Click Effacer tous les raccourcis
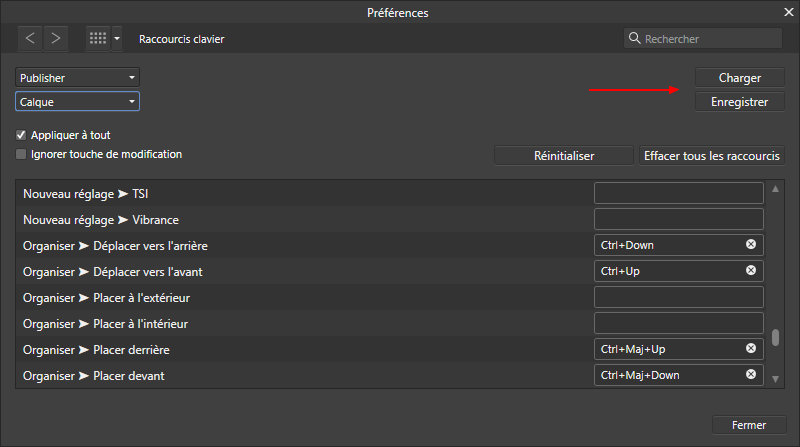 [712, 156]
